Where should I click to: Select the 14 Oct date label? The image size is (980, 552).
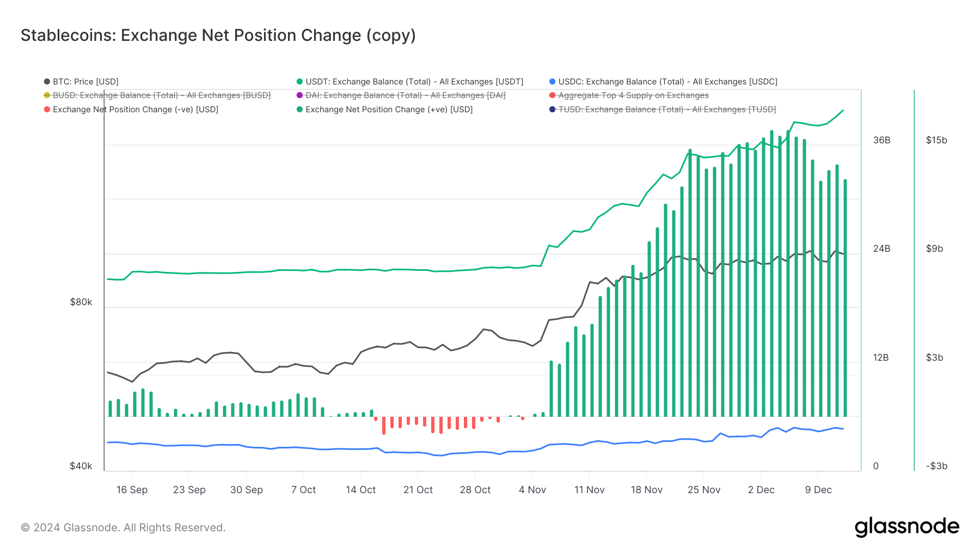(x=360, y=490)
